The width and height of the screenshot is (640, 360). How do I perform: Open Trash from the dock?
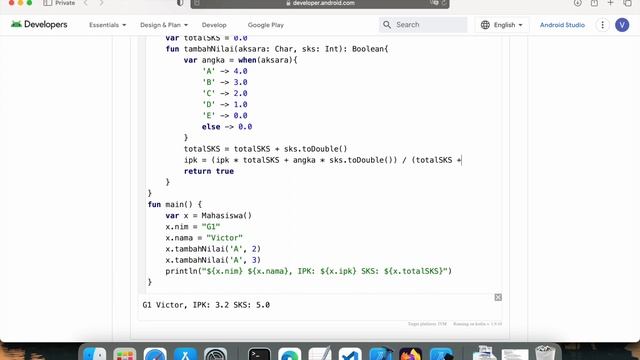tap(545, 353)
